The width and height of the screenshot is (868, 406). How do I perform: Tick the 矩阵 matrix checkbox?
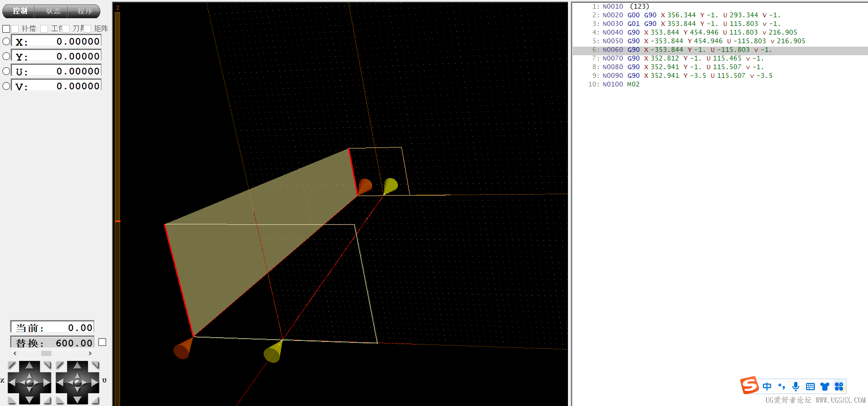point(87,29)
